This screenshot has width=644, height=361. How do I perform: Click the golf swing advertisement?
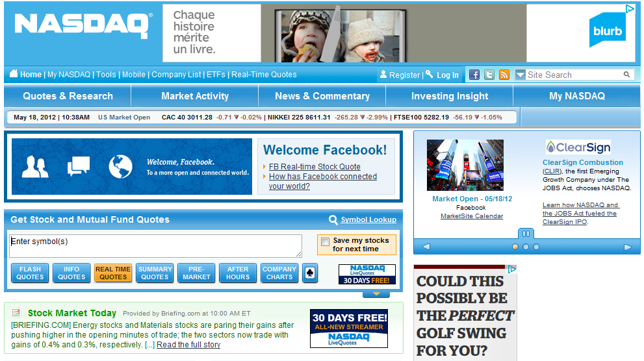pos(465,313)
